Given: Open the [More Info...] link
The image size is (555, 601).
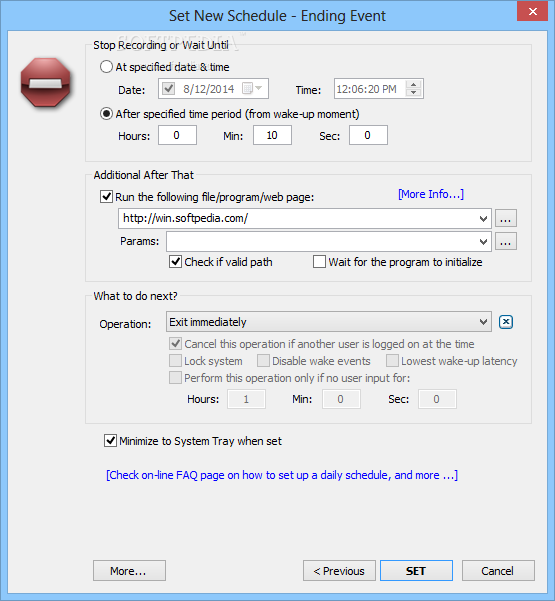Looking at the screenshot, I should click(x=431, y=194).
